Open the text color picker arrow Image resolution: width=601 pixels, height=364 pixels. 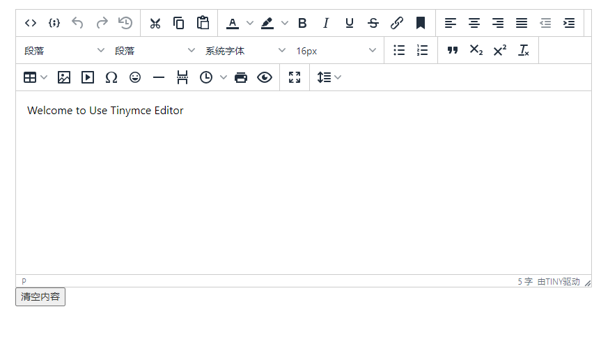(x=250, y=23)
